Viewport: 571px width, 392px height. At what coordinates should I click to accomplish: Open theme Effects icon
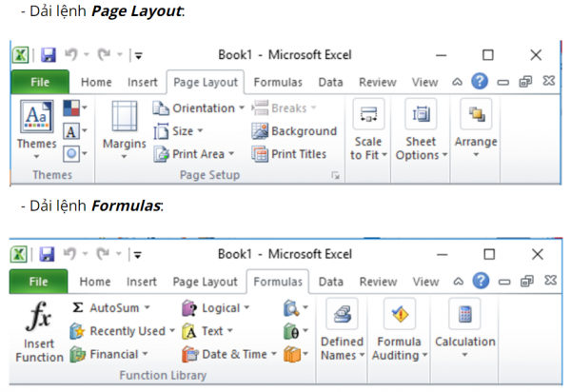(x=75, y=153)
